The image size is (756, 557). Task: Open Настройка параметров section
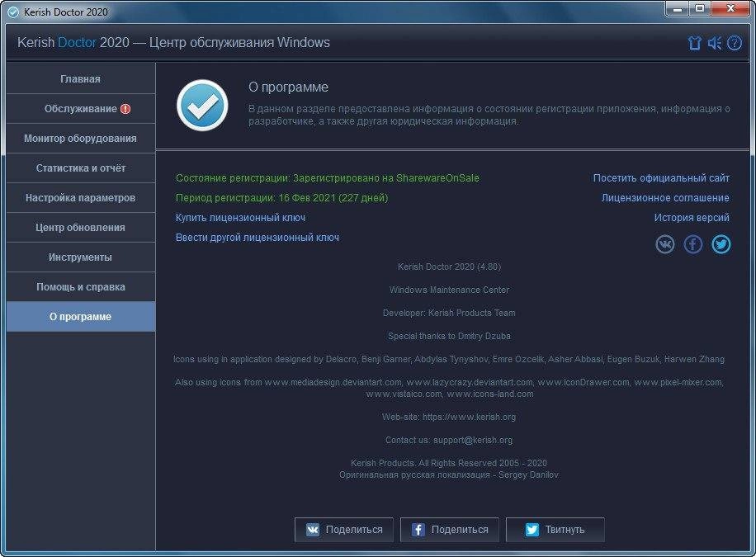click(x=81, y=198)
